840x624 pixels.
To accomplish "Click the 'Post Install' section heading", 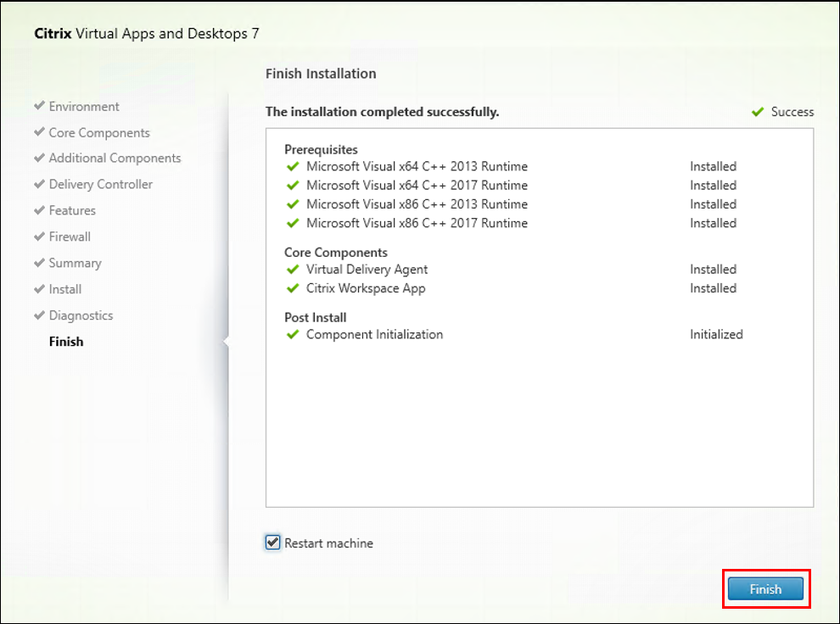I will pyautogui.click(x=316, y=317).
